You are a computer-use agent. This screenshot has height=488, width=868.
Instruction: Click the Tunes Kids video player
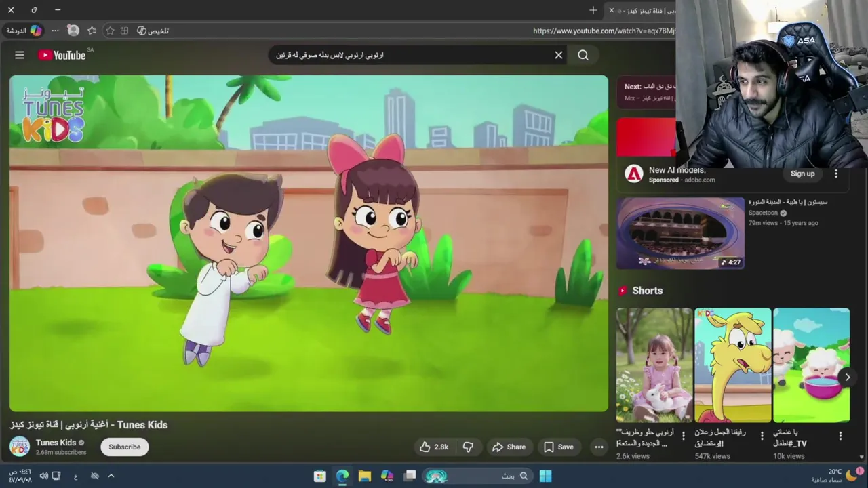(309, 243)
